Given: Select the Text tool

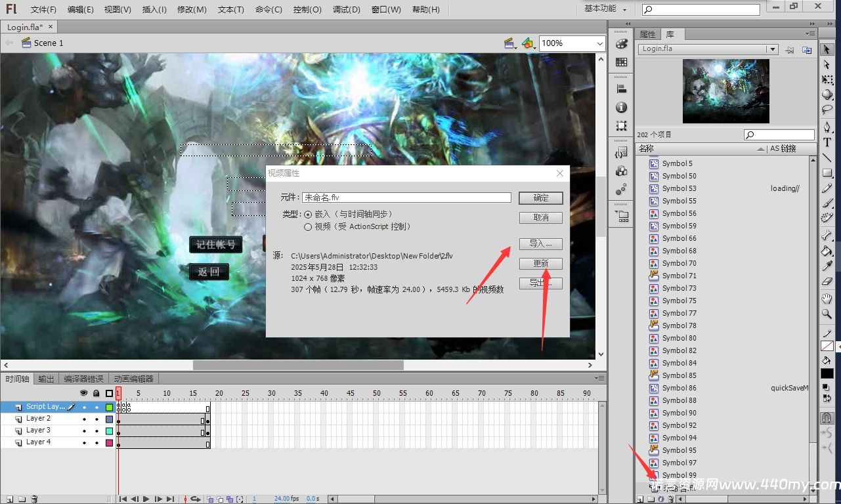Looking at the screenshot, I should click(827, 142).
